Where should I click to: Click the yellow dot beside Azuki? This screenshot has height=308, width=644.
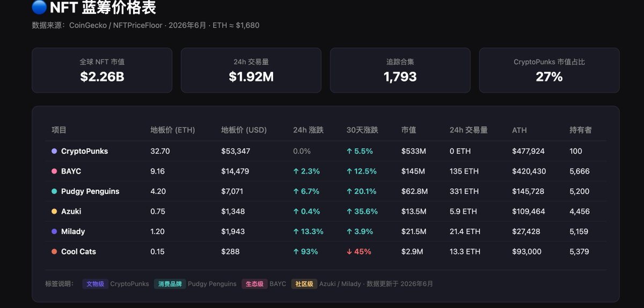tap(54, 211)
